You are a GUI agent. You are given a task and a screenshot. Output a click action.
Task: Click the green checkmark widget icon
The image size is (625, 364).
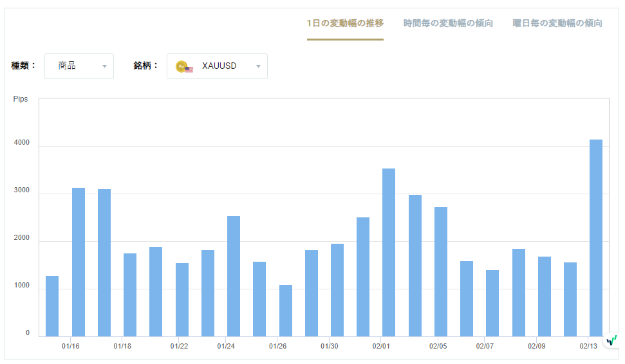tap(612, 340)
